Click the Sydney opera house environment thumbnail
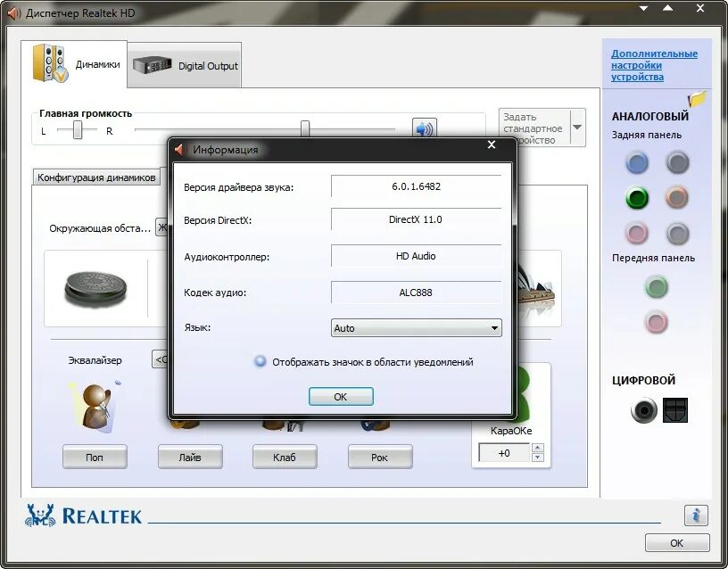The width and height of the screenshot is (728, 569). [536, 285]
